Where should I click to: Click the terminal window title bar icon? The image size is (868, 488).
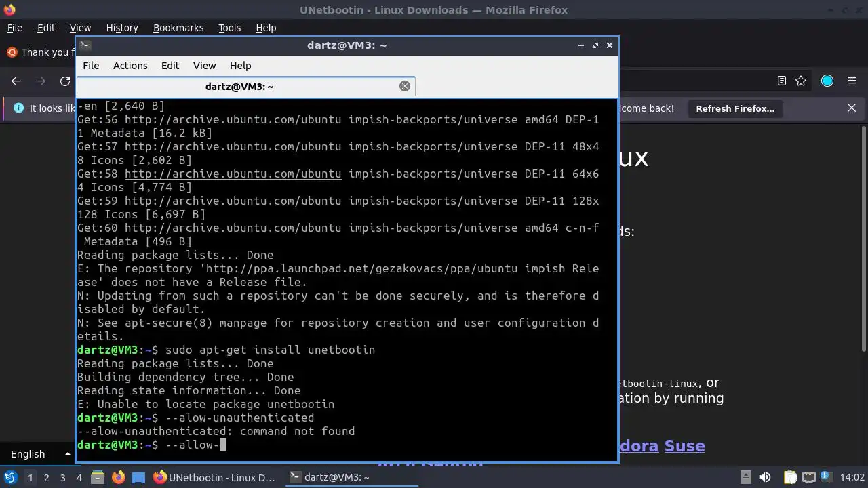point(85,45)
